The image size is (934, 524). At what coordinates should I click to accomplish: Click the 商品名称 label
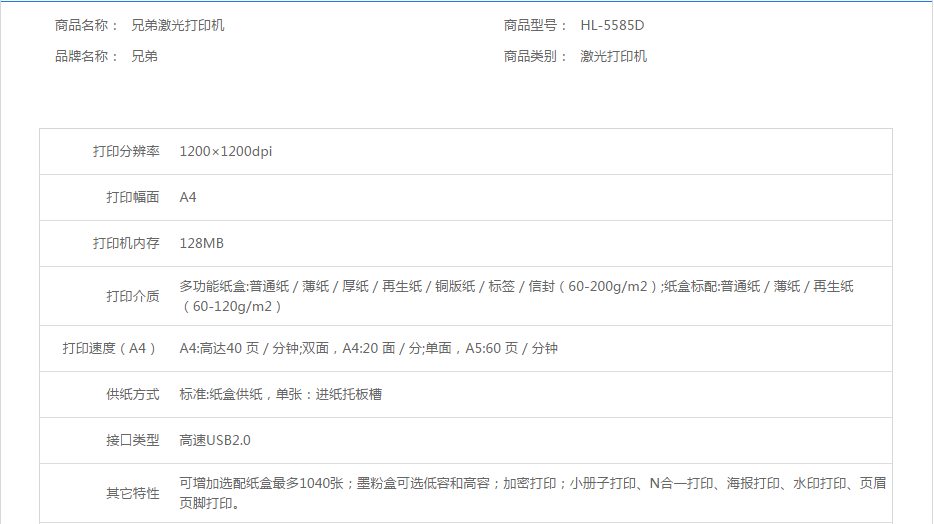coord(86,26)
